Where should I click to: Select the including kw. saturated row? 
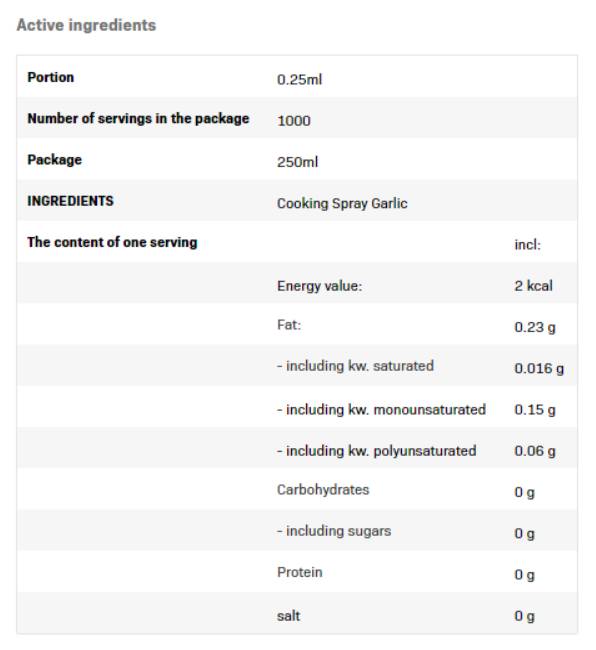[x=297, y=366]
